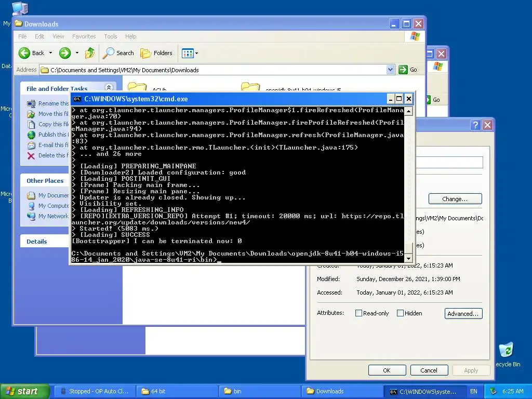This screenshot has height=399, width=532.
Task: Click the help question mark in Properties dialog
Action: pyautogui.click(x=475, y=125)
